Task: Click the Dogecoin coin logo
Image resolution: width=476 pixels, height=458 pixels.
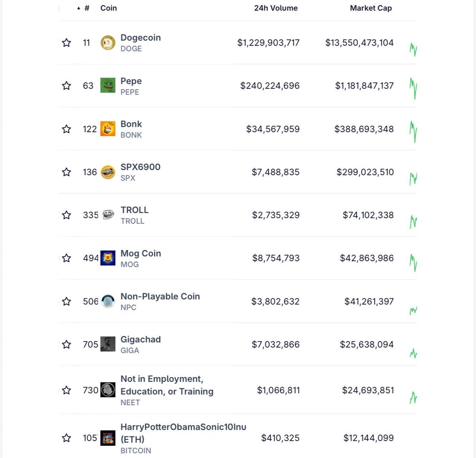Action: (108, 42)
